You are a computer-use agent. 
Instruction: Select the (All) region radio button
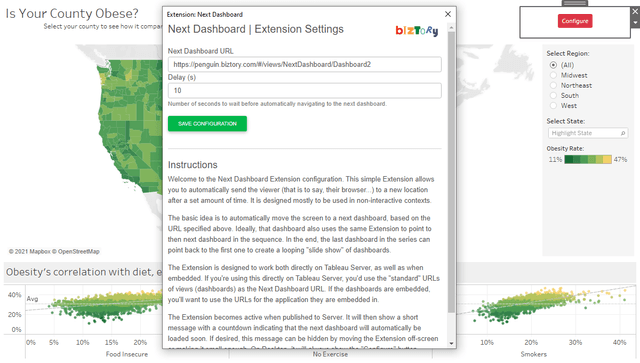pyautogui.click(x=553, y=65)
